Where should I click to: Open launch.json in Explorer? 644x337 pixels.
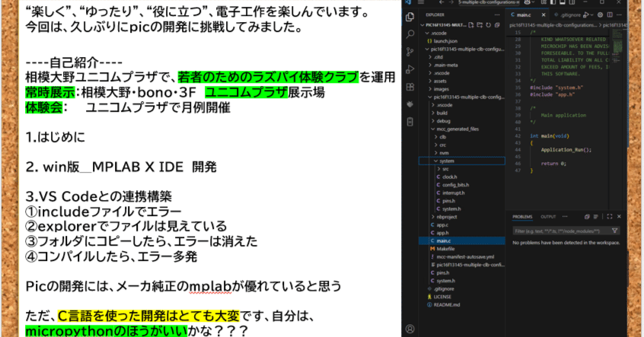[x=461, y=41]
